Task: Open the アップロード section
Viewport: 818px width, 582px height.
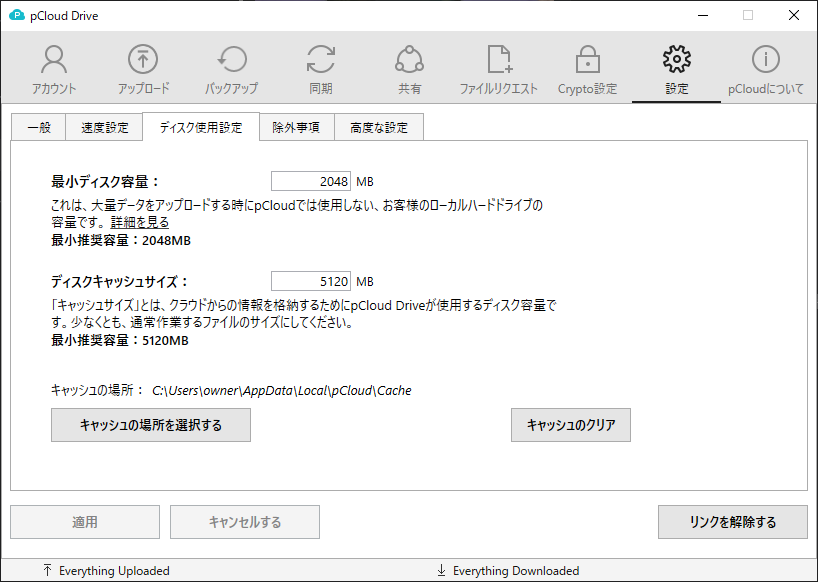Action: (x=143, y=69)
